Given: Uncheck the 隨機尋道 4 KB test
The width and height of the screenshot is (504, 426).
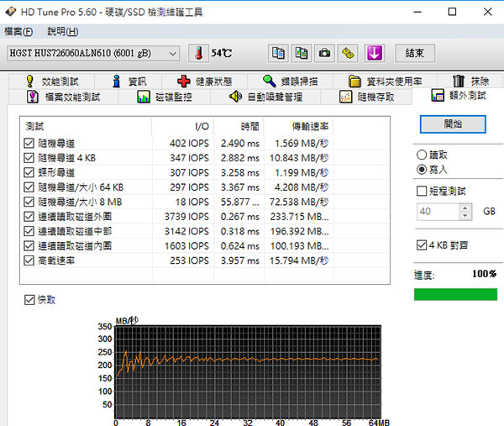Looking at the screenshot, I should (x=30, y=158).
